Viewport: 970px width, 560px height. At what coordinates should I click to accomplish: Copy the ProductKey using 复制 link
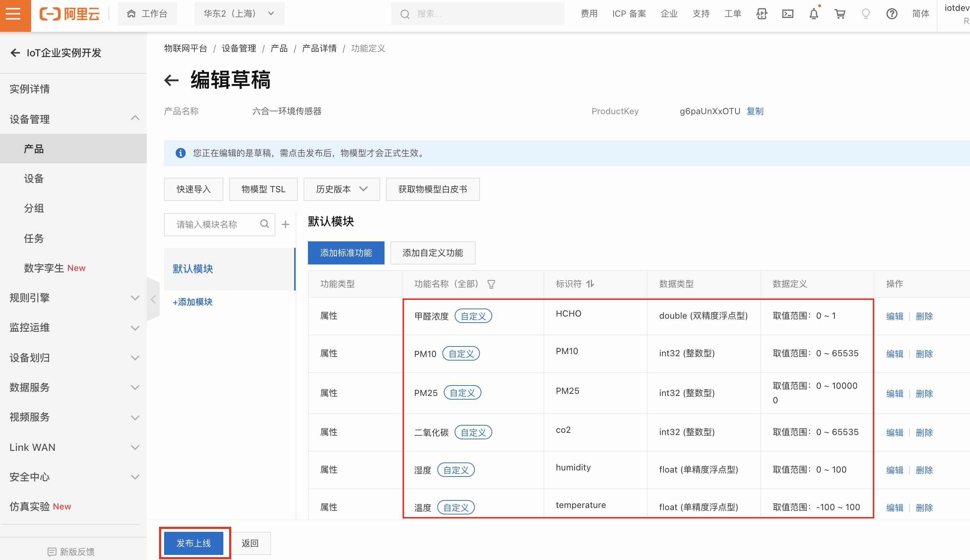[x=755, y=111]
